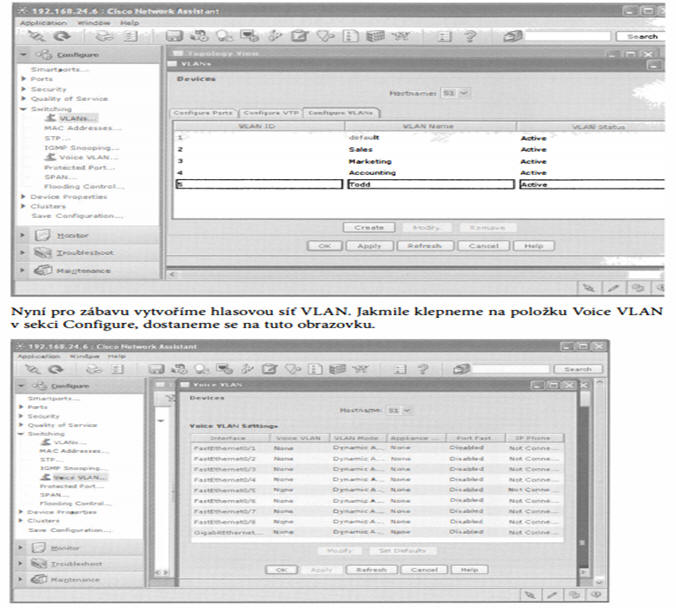Select the FastEthernet0/1 row in Voice VLAN settings
The image size is (676, 608).
(378, 448)
